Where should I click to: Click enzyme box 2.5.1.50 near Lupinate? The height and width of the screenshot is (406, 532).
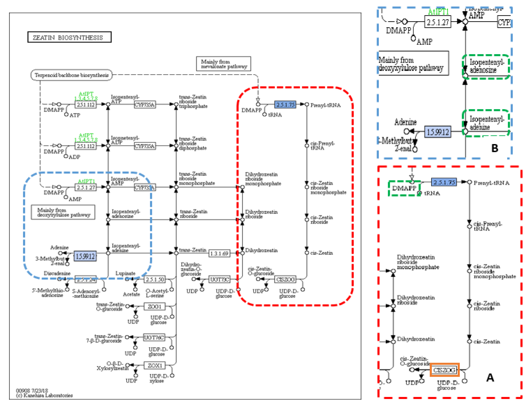[155, 280]
